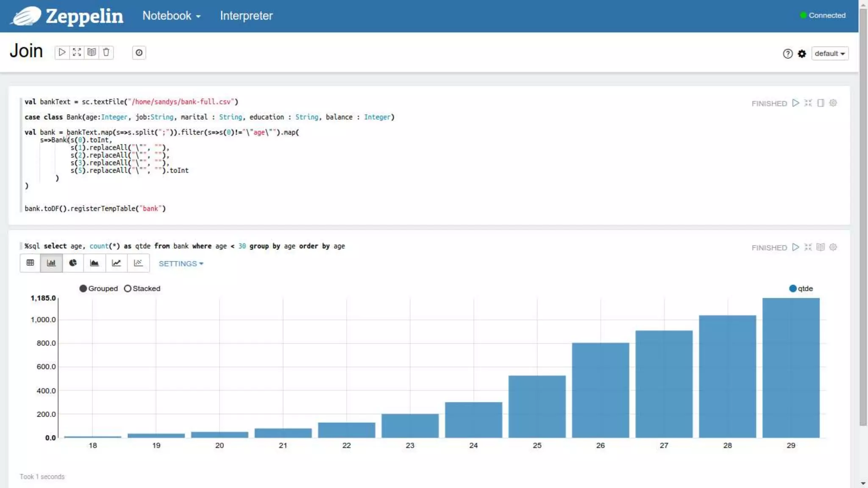Open the default view mode dropdown

[x=829, y=54]
